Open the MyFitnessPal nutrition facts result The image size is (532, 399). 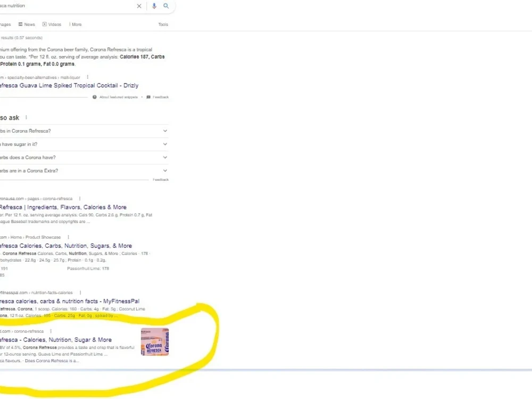(70, 301)
